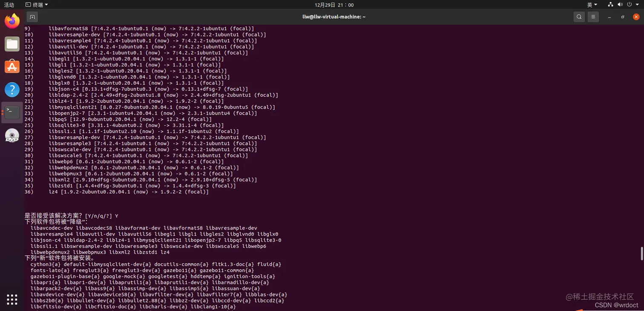644x311 pixels.
Task: Click the power icon in top bar
Action: click(x=630, y=5)
